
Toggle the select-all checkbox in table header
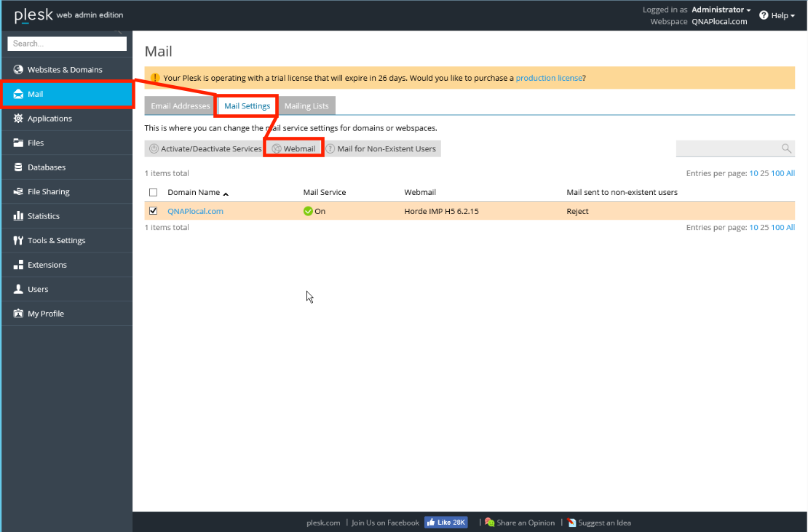click(153, 193)
